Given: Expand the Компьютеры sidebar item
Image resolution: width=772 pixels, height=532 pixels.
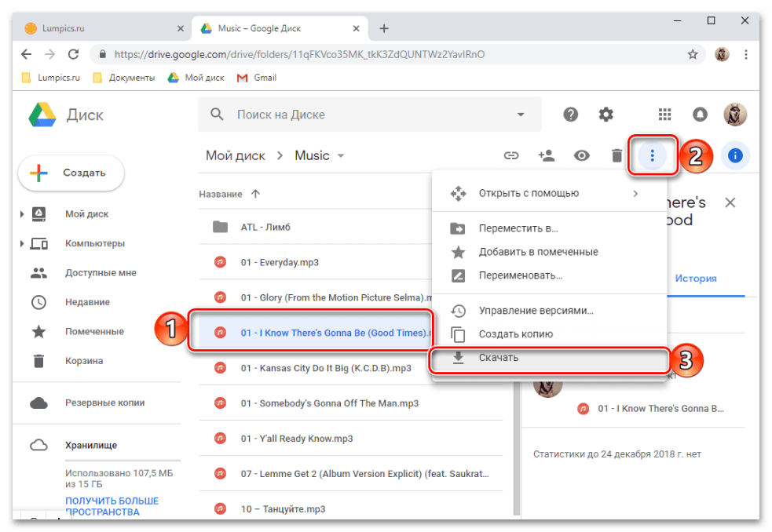Looking at the screenshot, I should 22,244.
